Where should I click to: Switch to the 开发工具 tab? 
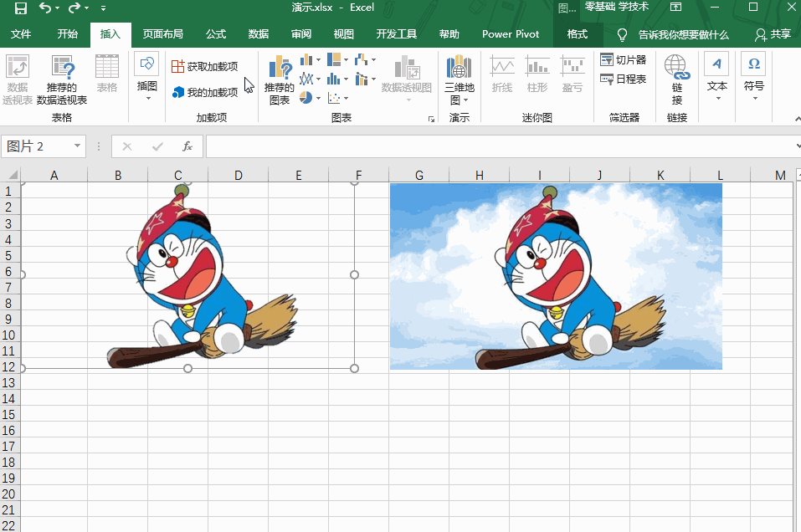397,34
